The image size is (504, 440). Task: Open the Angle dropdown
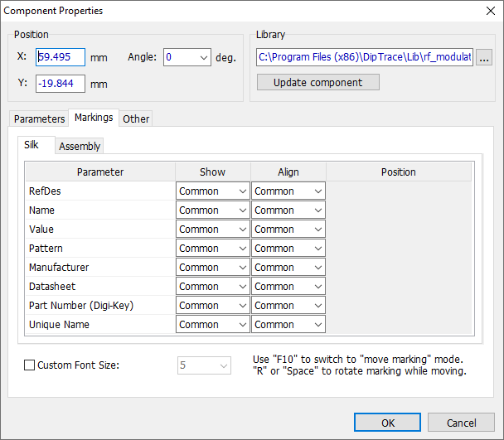pyautogui.click(x=187, y=57)
